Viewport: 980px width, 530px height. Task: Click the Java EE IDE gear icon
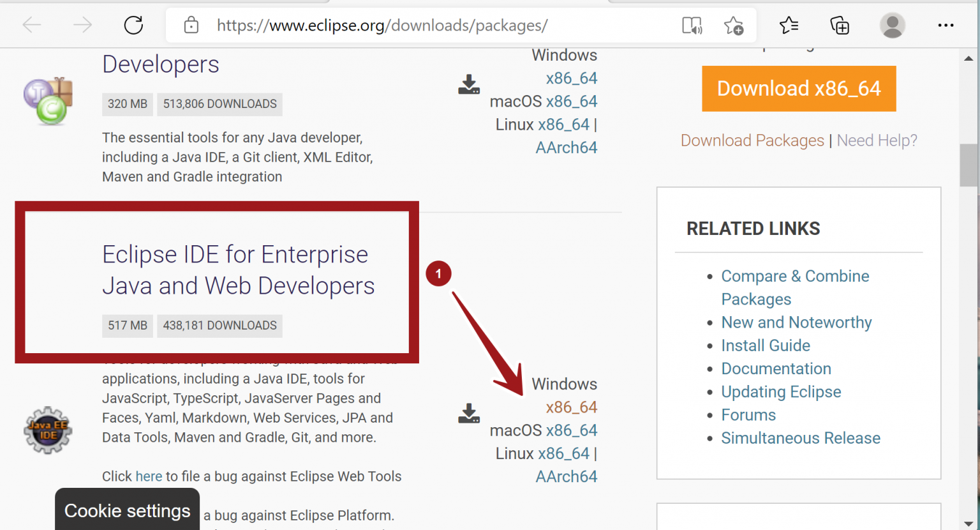tap(48, 430)
